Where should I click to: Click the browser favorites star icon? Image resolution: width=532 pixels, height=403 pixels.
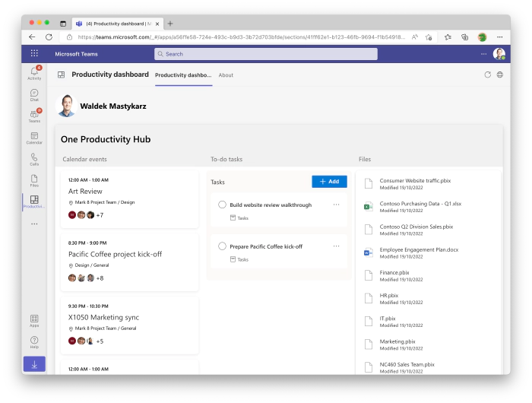point(448,37)
